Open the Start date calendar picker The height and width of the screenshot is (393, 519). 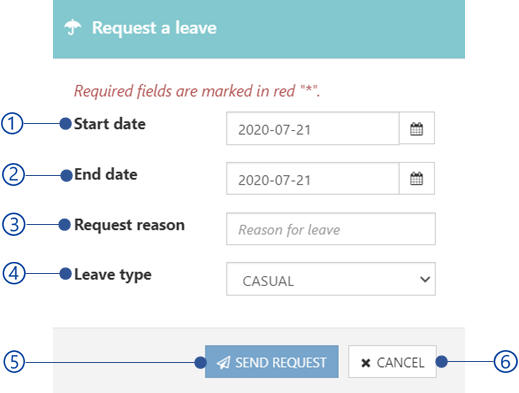point(417,128)
